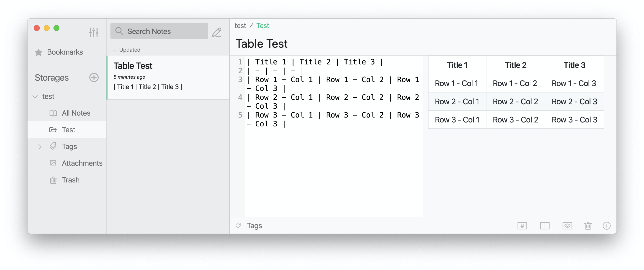This screenshot has height=270, width=644.
Task: Show note info with the i icon
Action: (x=606, y=226)
